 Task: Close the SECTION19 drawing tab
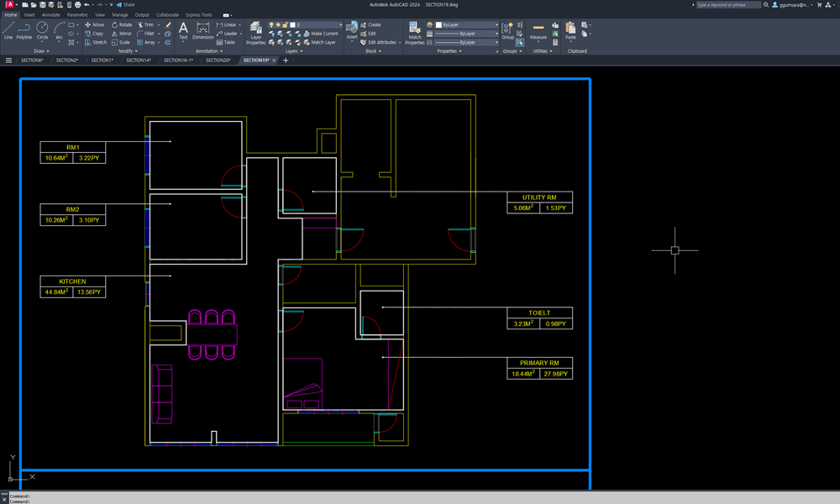(275, 60)
